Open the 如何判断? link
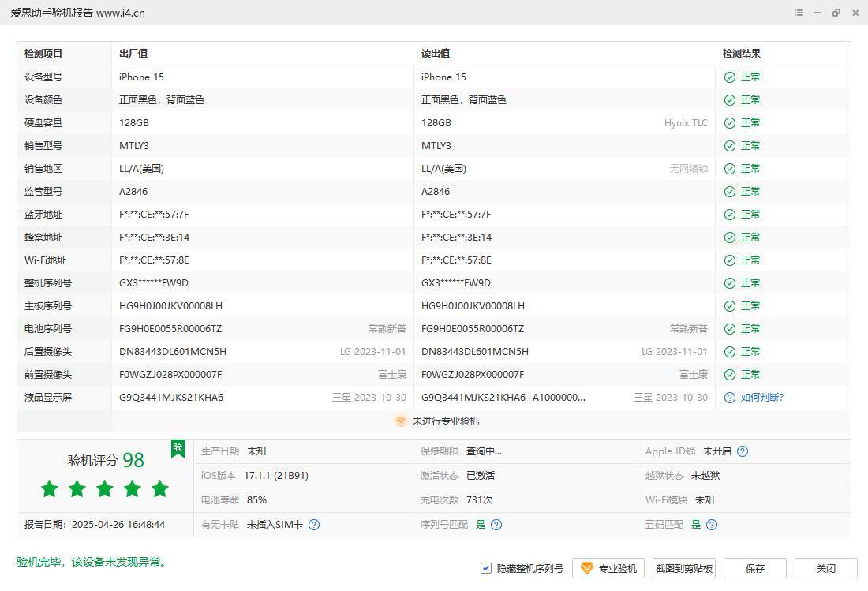Image resolution: width=868 pixels, height=591 pixels. point(761,398)
